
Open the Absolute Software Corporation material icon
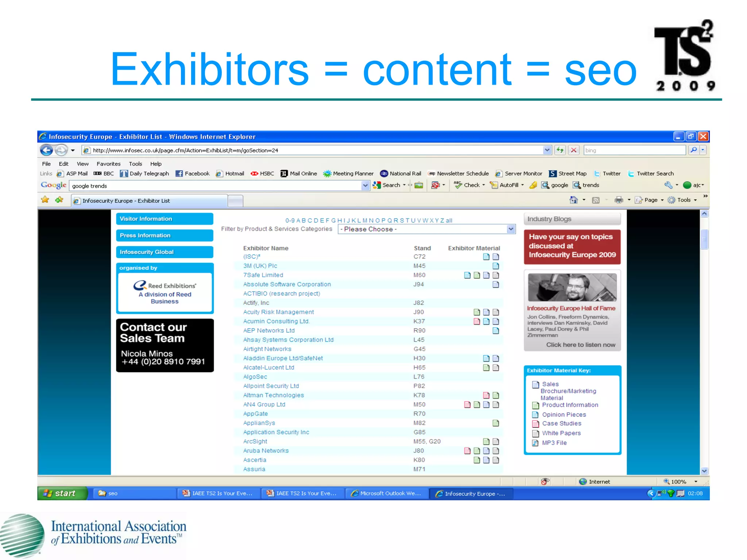point(496,284)
